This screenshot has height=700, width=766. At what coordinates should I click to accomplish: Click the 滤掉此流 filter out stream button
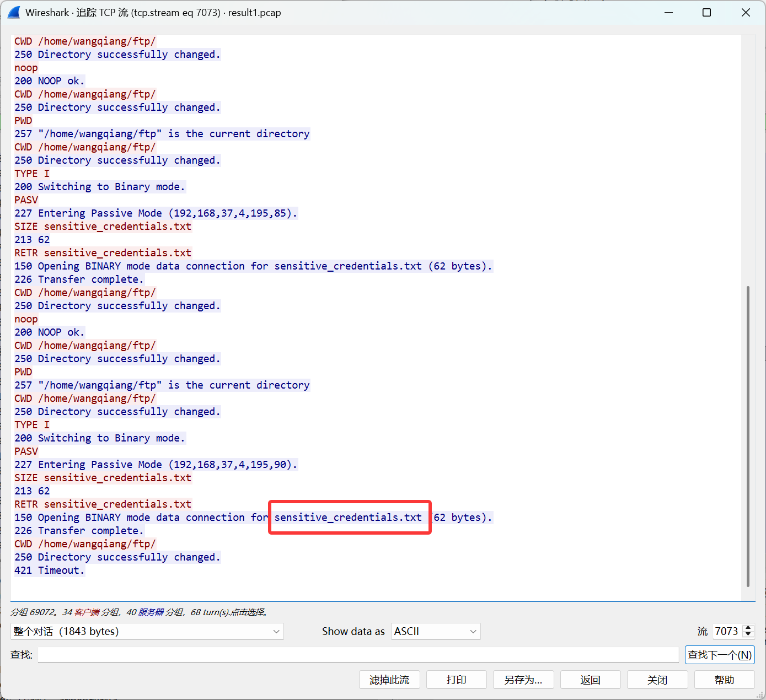(x=389, y=680)
